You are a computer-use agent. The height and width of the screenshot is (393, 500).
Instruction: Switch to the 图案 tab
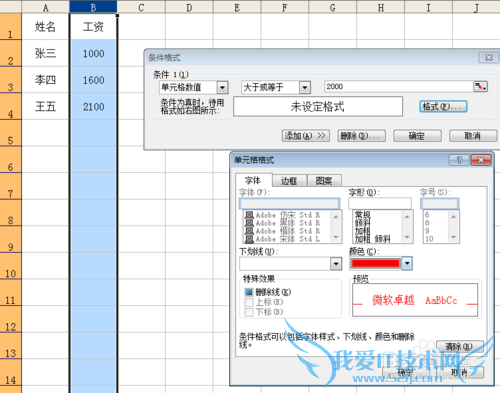(324, 181)
